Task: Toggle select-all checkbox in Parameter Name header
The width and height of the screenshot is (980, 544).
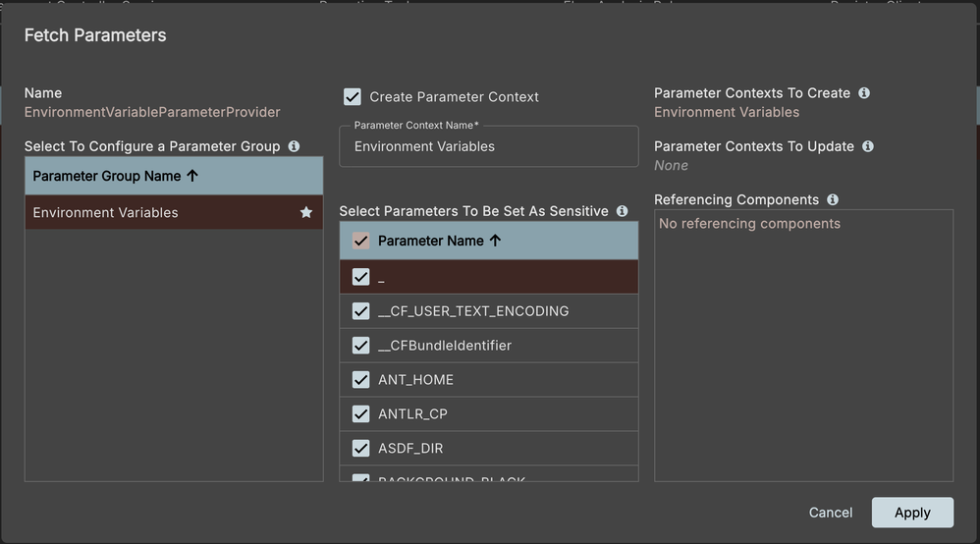Action: tap(360, 241)
